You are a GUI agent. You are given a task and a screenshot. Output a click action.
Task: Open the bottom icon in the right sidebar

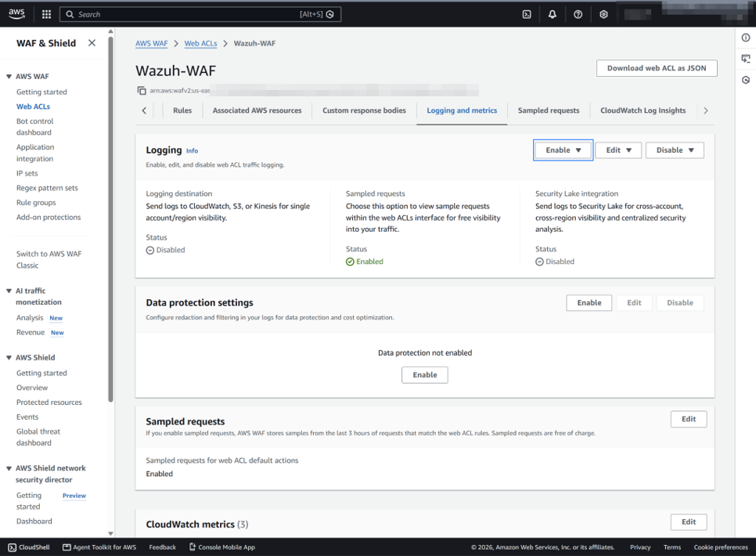coord(746,80)
